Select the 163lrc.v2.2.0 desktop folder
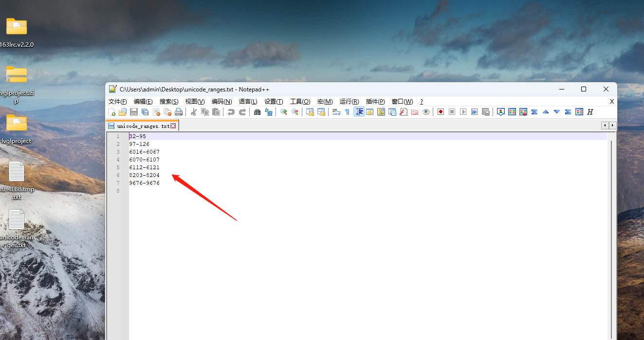Screen dimensions: 644x340 click(17, 32)
